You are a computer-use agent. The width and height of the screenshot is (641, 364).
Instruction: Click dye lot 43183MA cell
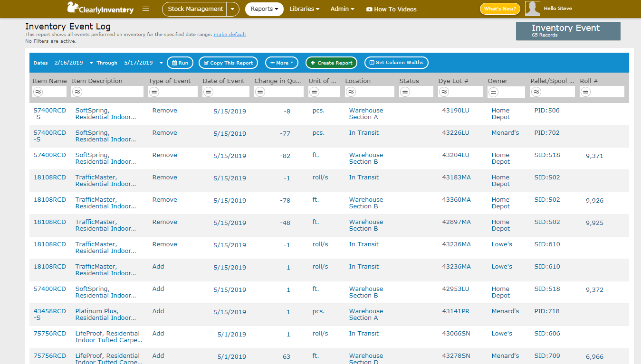pos(457,177)
